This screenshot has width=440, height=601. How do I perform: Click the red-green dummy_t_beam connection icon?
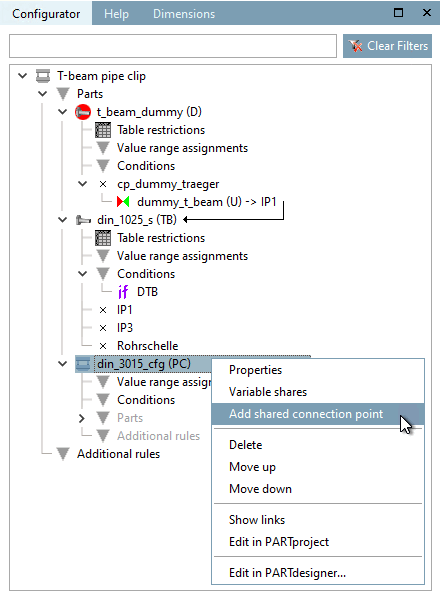pyautogui.click(x=123, y=202)
